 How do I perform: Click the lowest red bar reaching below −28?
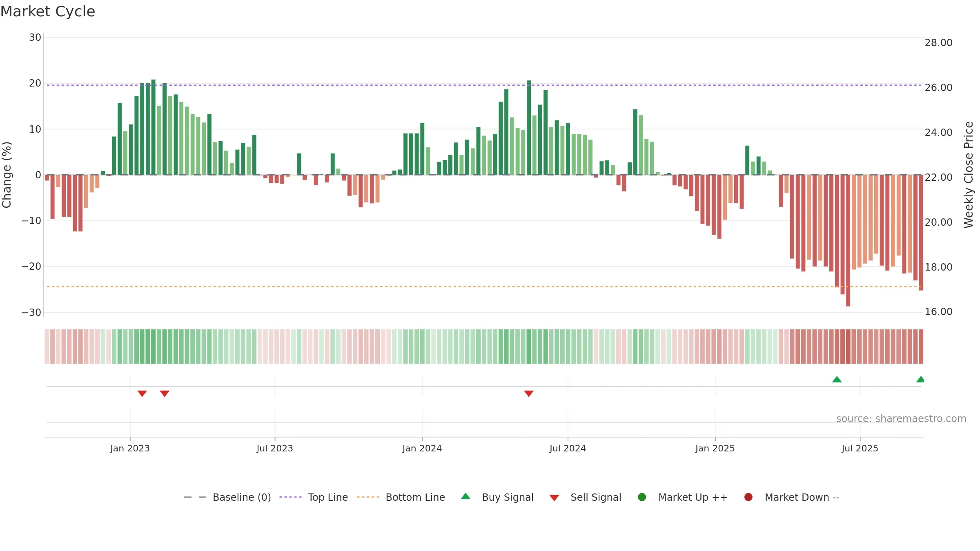[848, 241]
